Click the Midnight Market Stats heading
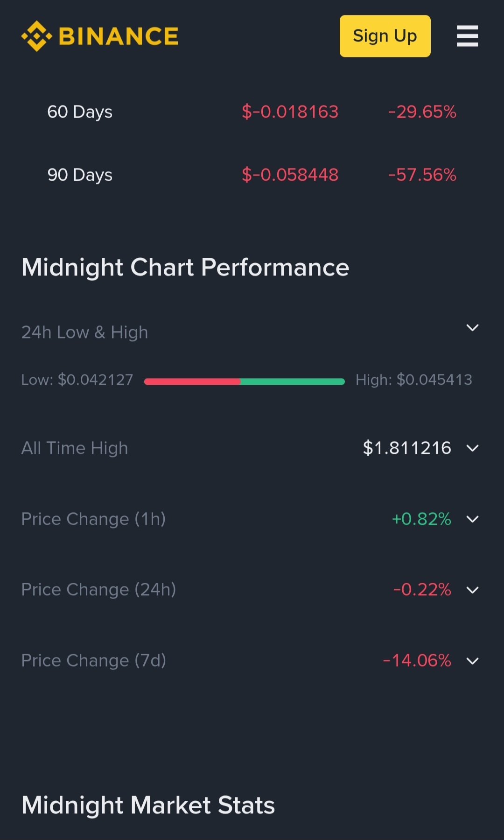 148,805
